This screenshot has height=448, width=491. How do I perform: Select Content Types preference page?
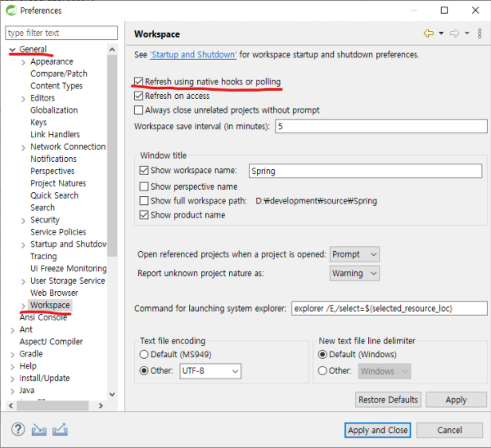pyautogui.click(x=56, y=86)
